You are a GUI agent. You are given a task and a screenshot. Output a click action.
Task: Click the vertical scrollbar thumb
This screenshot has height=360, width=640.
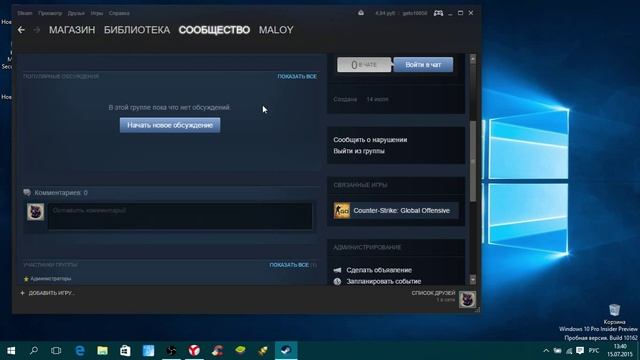[473, 161]
